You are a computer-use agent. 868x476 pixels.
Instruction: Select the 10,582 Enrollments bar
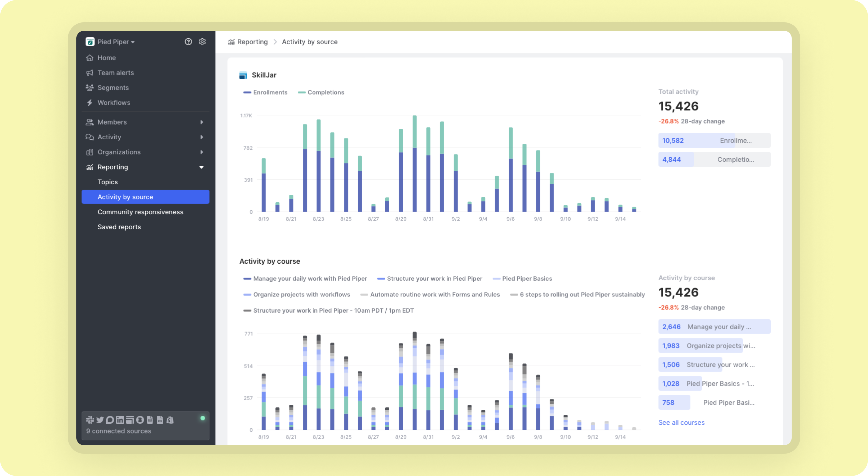(714, 140)
